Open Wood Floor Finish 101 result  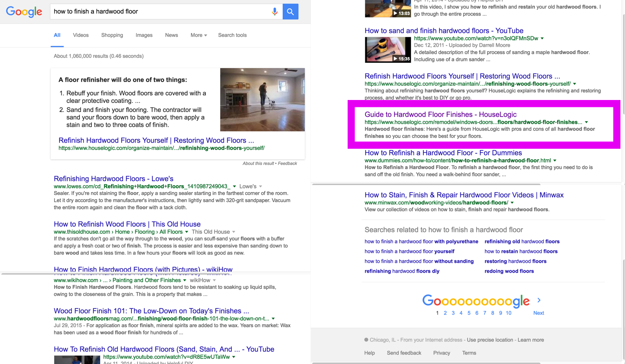coord(151,311)
